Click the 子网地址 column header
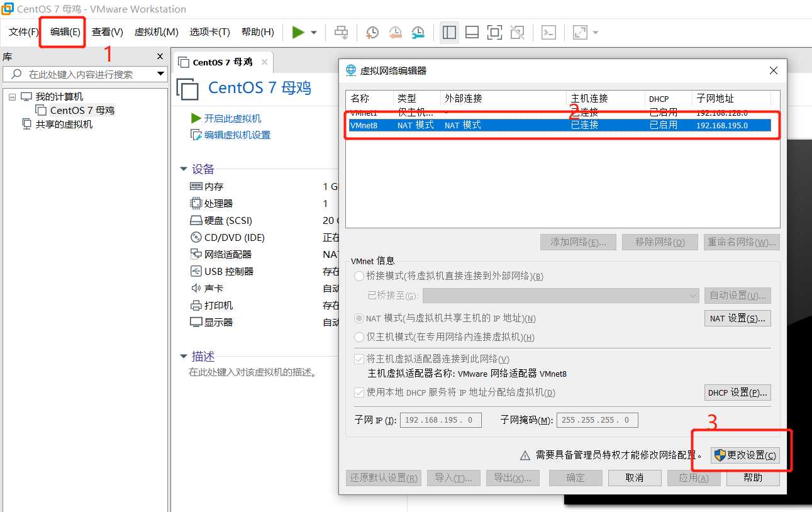 [731, 99]
